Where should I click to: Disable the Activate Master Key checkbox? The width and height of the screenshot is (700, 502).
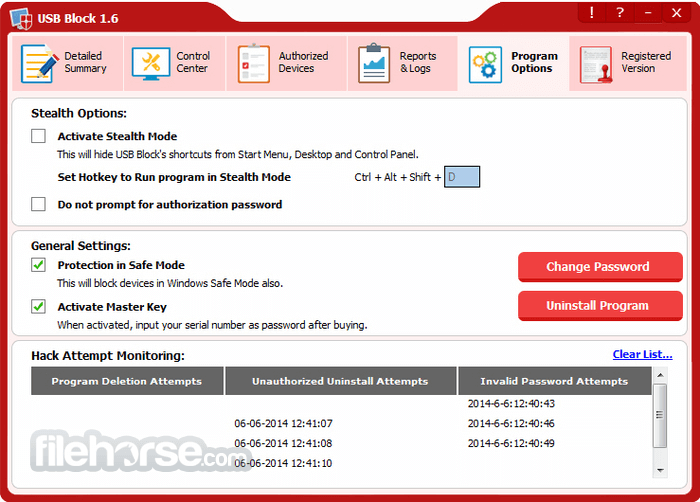[x=38, y=306]
